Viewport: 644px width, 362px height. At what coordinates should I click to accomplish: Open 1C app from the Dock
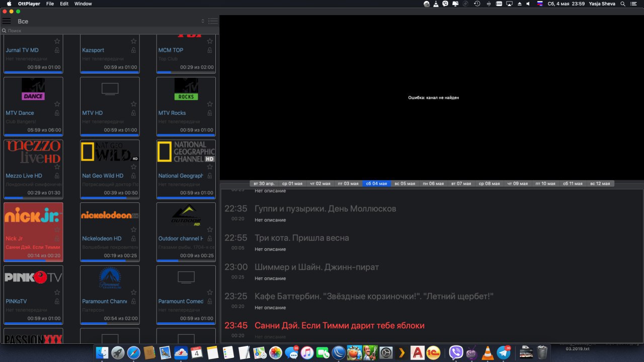click(433, 352)
